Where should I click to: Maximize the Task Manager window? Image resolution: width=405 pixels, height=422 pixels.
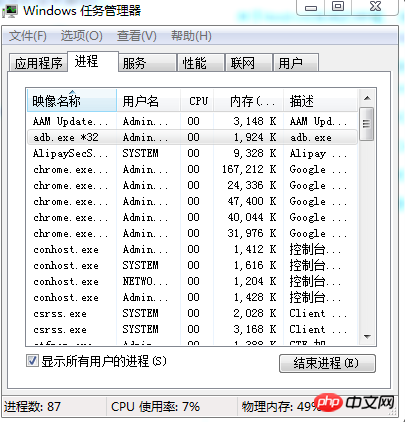click(338, 7)
